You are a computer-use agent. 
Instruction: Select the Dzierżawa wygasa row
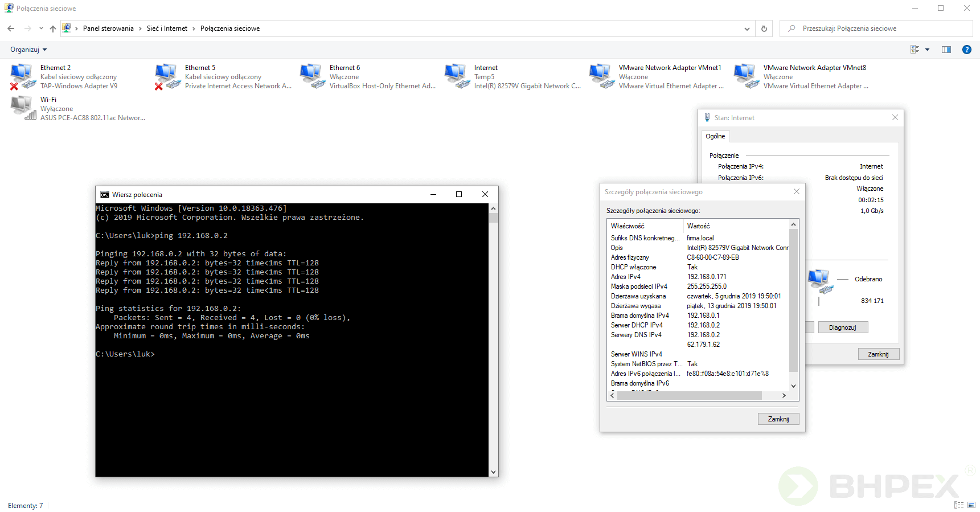pos(698,306)
